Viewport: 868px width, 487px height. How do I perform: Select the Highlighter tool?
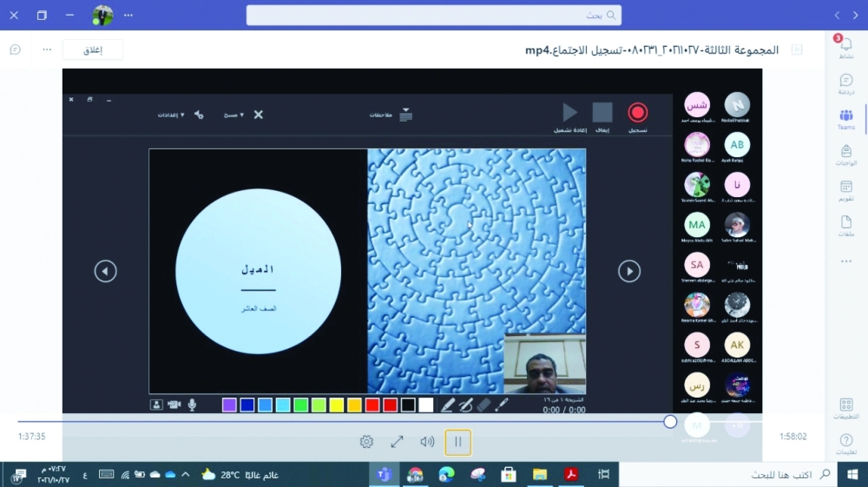coord(465,405)
